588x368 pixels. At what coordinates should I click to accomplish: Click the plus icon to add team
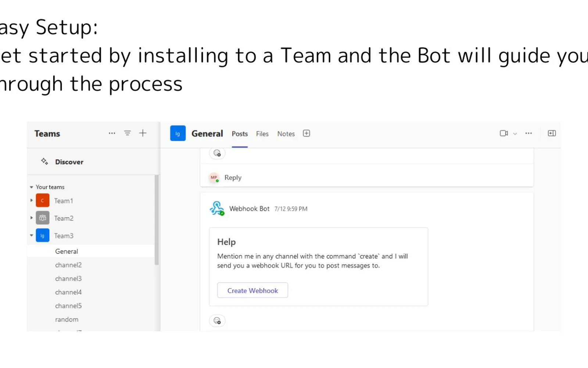point(143,133)
